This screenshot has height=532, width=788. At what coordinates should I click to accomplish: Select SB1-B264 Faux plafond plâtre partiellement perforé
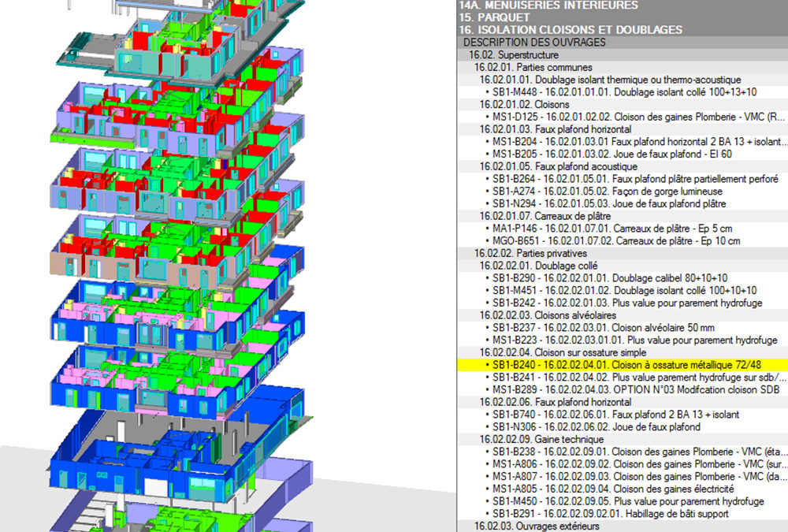point(623,179)
